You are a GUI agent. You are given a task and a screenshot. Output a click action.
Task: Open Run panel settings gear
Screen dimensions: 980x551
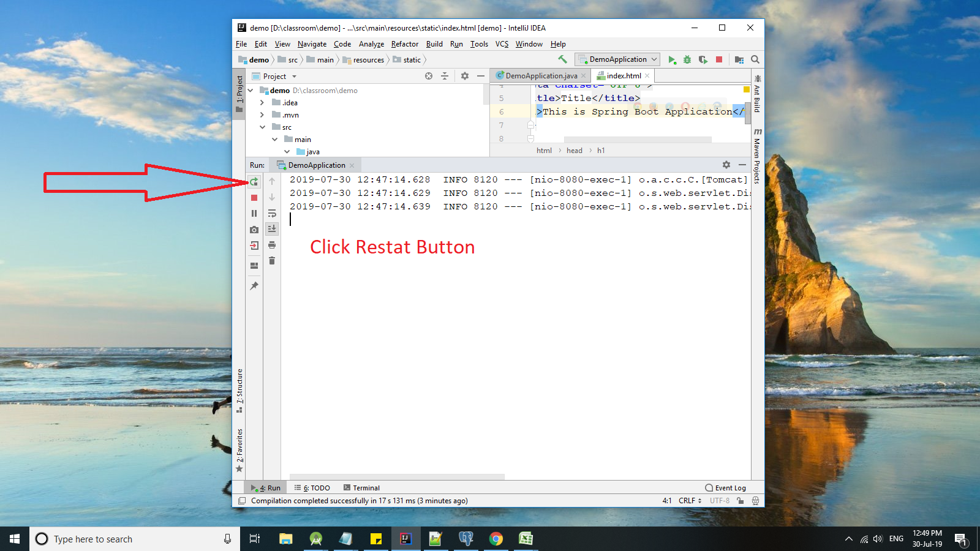(726, 165)
